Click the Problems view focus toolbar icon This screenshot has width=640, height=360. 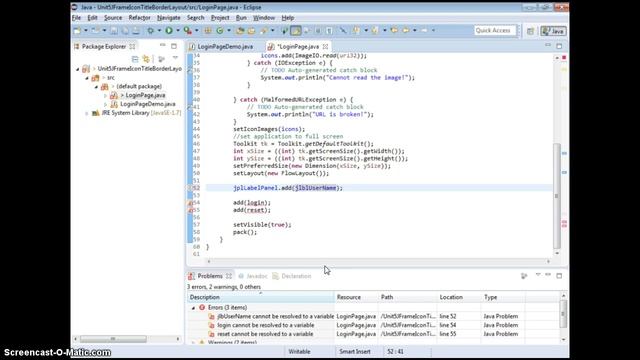524,276
